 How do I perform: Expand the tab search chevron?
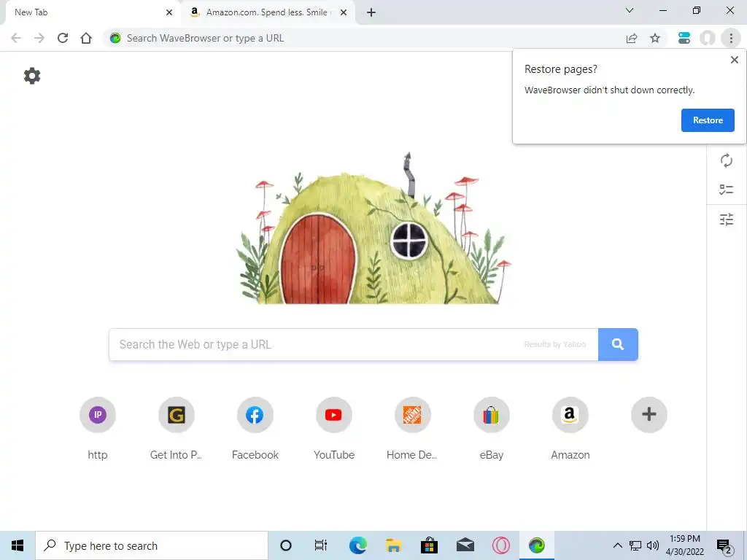coord(630,10)
